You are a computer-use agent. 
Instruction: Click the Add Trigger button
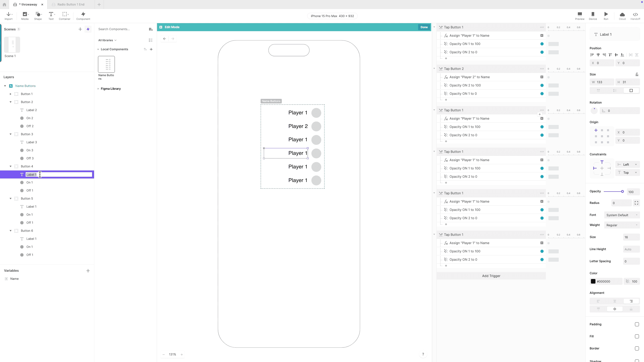click(x=491, y=276)
